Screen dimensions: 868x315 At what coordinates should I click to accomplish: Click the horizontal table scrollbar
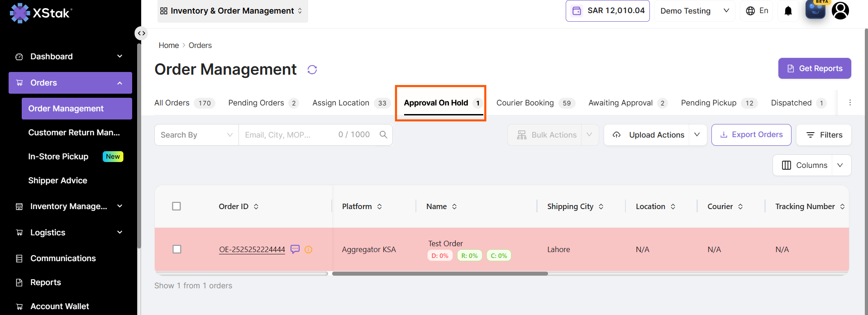[x=440, y=273]
